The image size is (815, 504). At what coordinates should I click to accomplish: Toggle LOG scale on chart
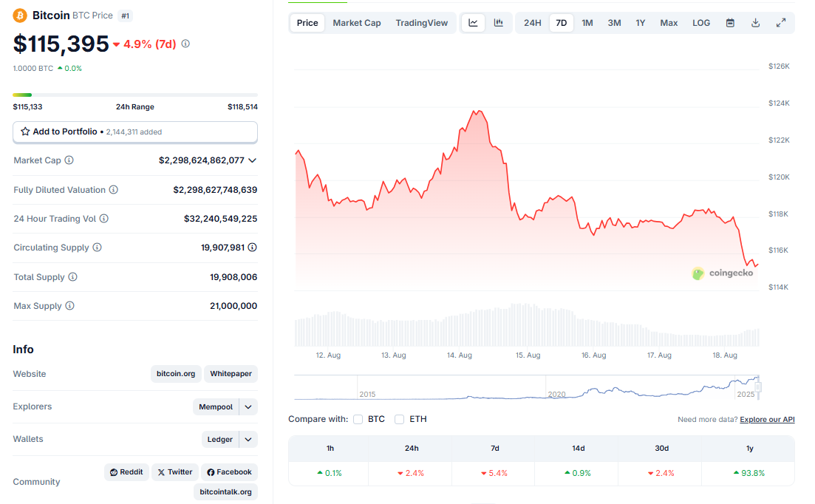click(x=701, y=23)
